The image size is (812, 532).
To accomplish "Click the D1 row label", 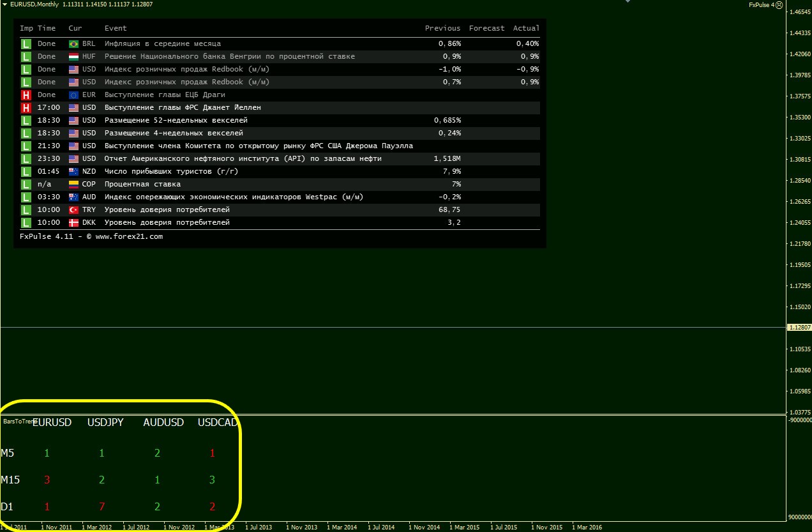I will point(7,507).
